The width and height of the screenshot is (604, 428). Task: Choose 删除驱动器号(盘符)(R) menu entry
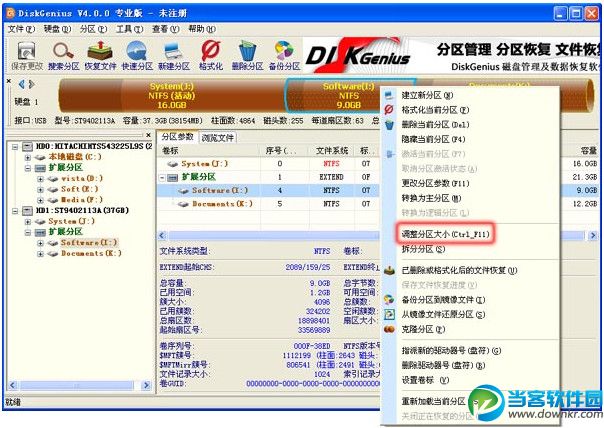tap(443, 365)
